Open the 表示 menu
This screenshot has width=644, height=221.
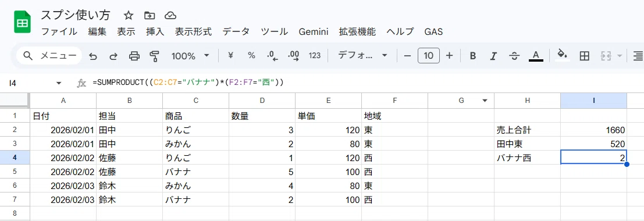click(126, 31)
